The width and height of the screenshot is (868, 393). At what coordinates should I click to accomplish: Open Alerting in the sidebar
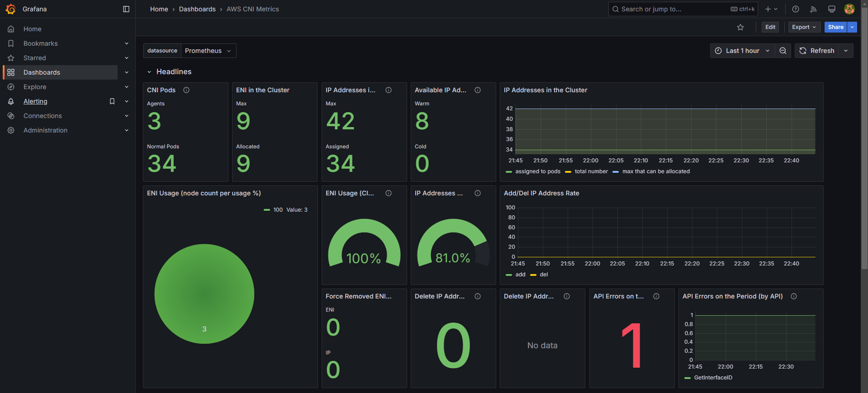click(x=35, y=101)
